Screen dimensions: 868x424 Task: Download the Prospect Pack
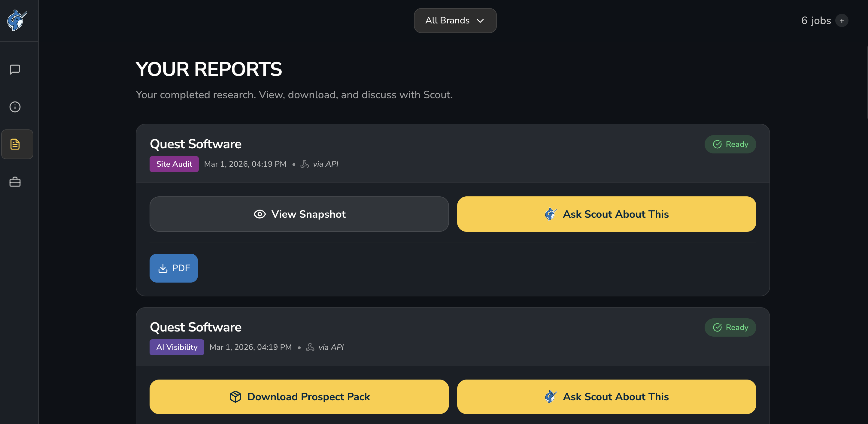(x=299, y=397)
